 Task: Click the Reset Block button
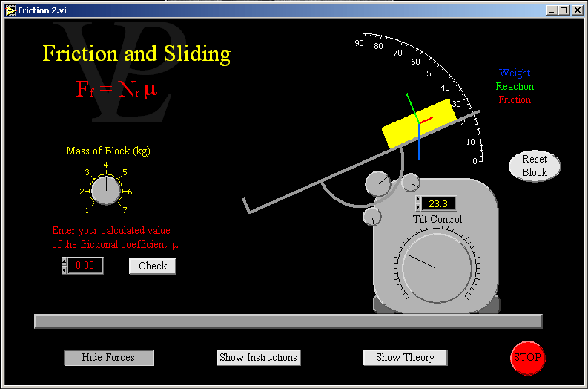click(534, 166)
